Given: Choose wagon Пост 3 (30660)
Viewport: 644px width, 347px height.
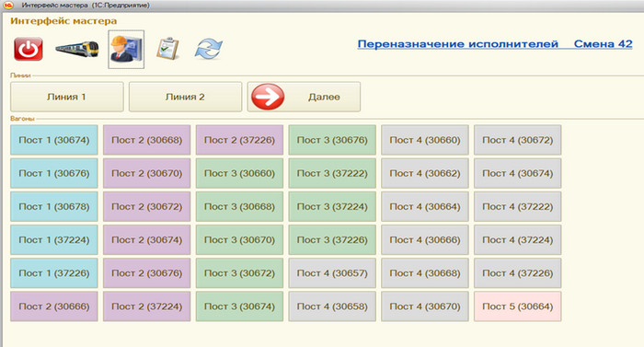Looking at the screenshot, I should coord(239,173).
